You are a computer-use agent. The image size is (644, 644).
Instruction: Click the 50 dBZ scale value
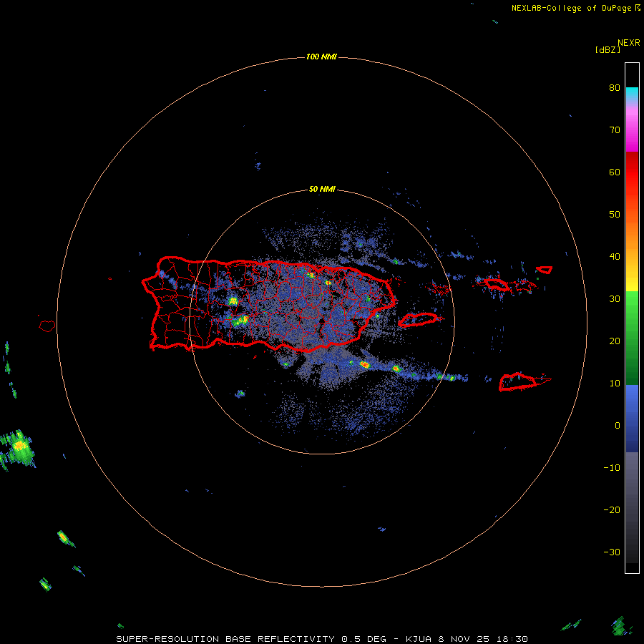pos(615,215)
